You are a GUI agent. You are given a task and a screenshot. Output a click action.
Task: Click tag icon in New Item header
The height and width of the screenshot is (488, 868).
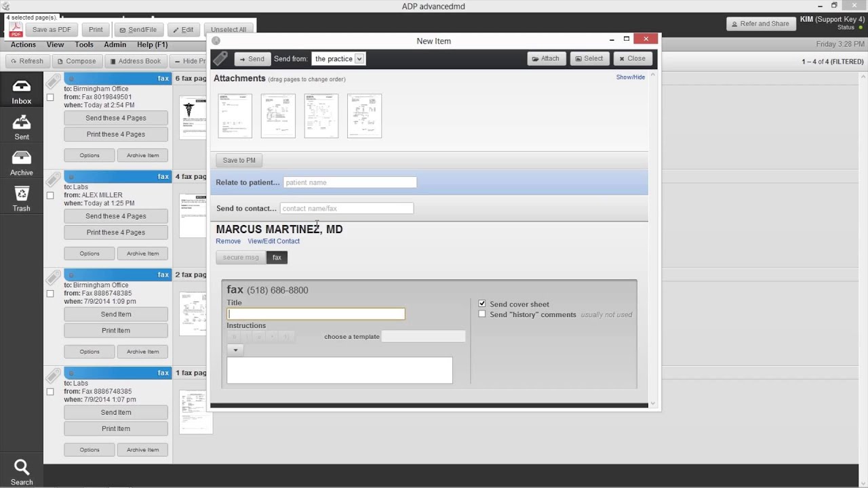point(220,58)
